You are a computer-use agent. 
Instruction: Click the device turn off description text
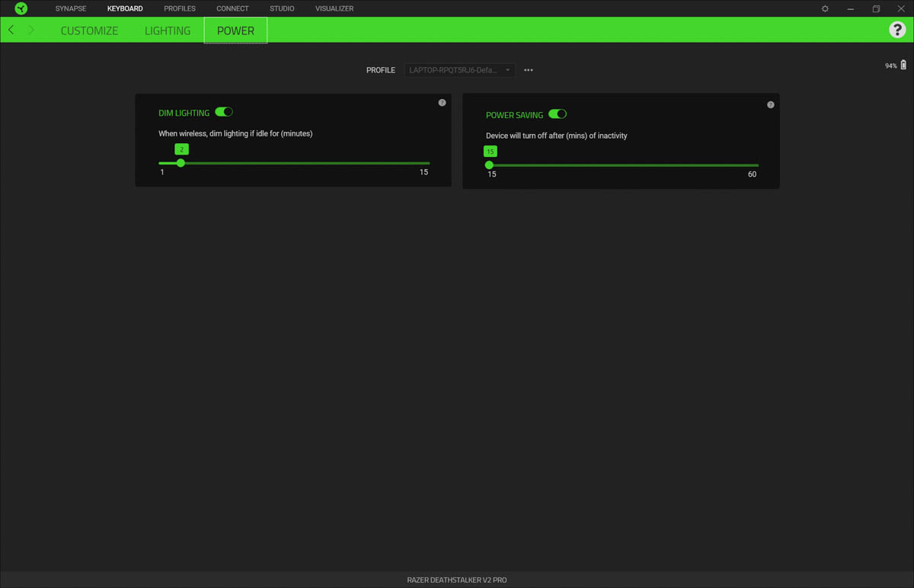557,136
